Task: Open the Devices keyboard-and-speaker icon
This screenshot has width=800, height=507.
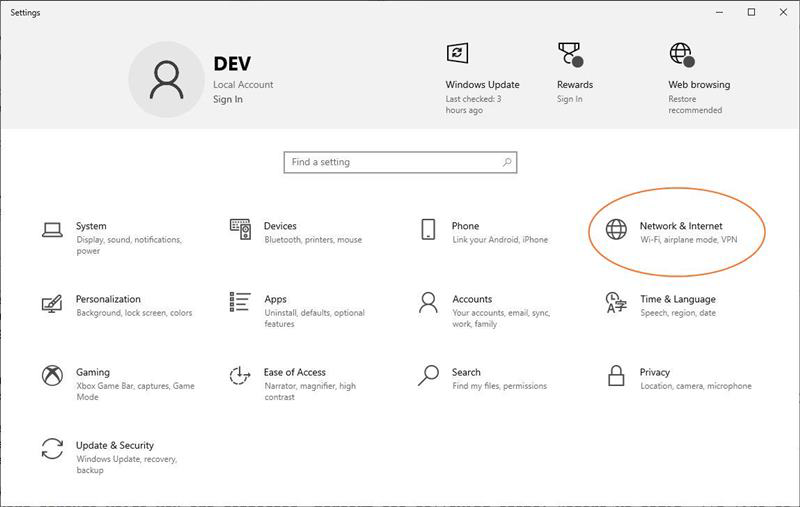Action: point(240,229)
